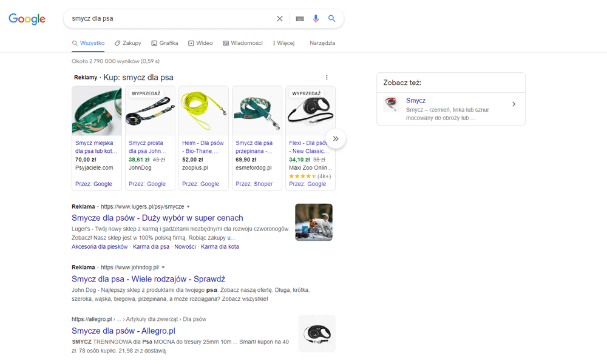This screenshot has height=364, width=607.
Task: Click the 38,61 zł sale price
Action: [x=139, y=160]
